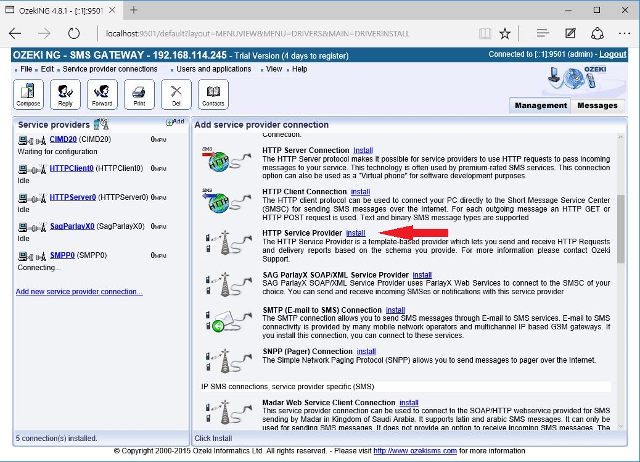Click the Forward toolbar icon

point(102,95)
